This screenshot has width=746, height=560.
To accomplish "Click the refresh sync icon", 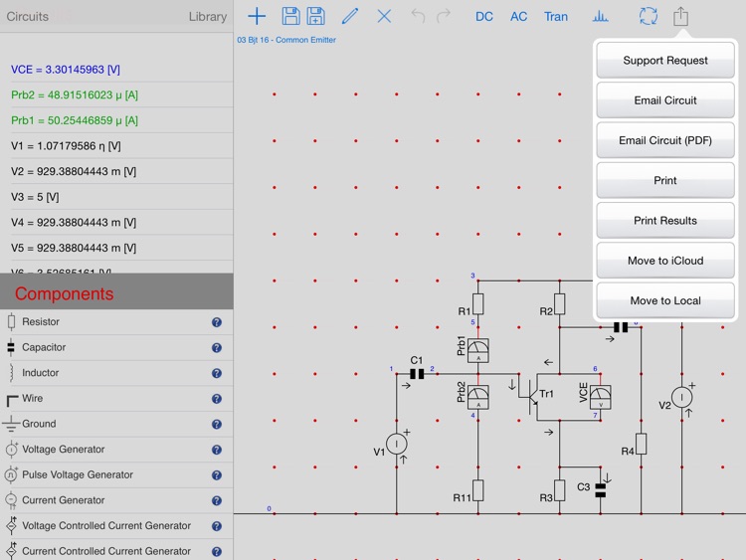I will tap(648, 16).
